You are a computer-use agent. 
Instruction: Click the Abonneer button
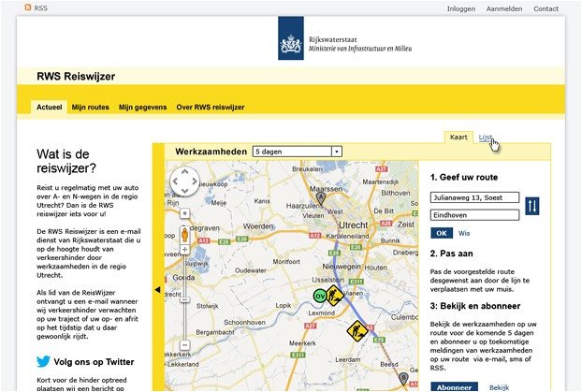tap(455, 386)
